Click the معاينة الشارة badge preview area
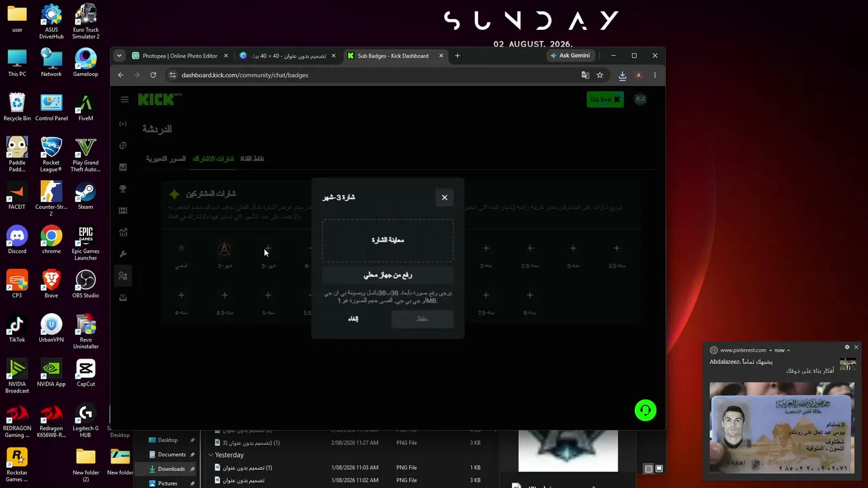This screenshot has width=868, height=488. [388, 240]
